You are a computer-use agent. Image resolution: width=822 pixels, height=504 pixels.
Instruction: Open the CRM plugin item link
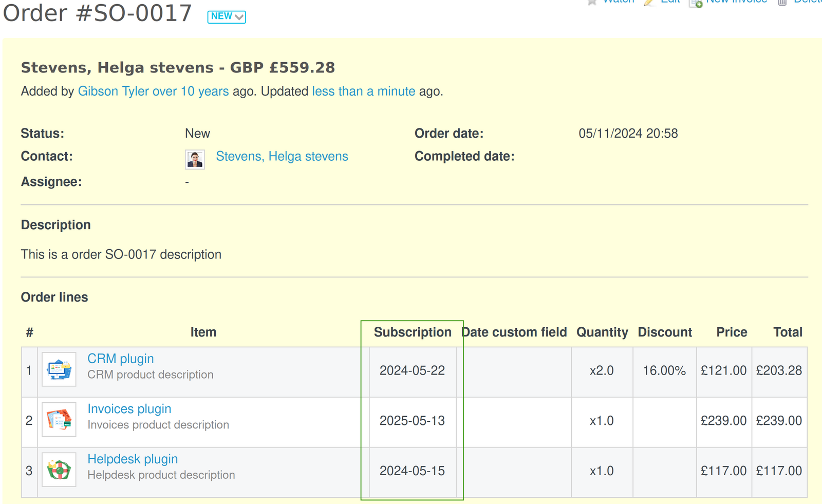(x=120, y=359)
